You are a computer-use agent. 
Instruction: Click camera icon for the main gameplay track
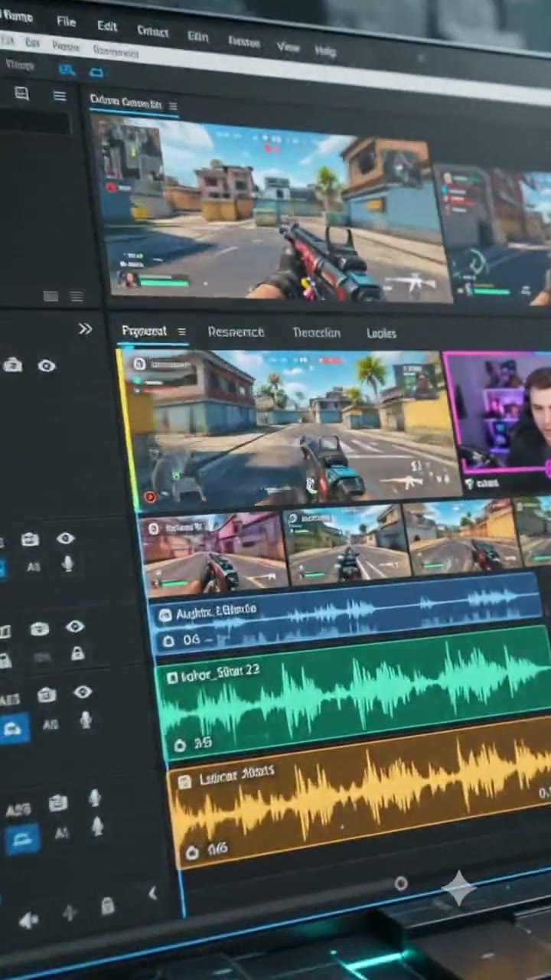tap(12, 365)
